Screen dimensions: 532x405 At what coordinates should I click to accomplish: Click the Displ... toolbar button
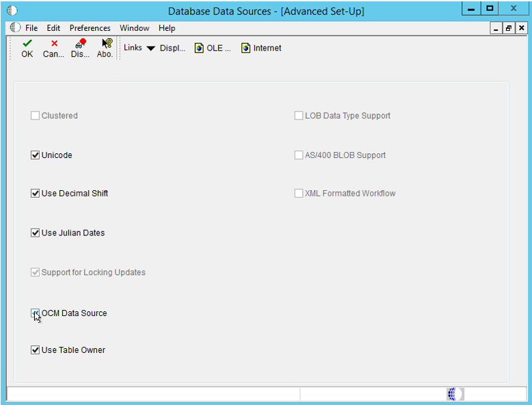pos(172,48)
